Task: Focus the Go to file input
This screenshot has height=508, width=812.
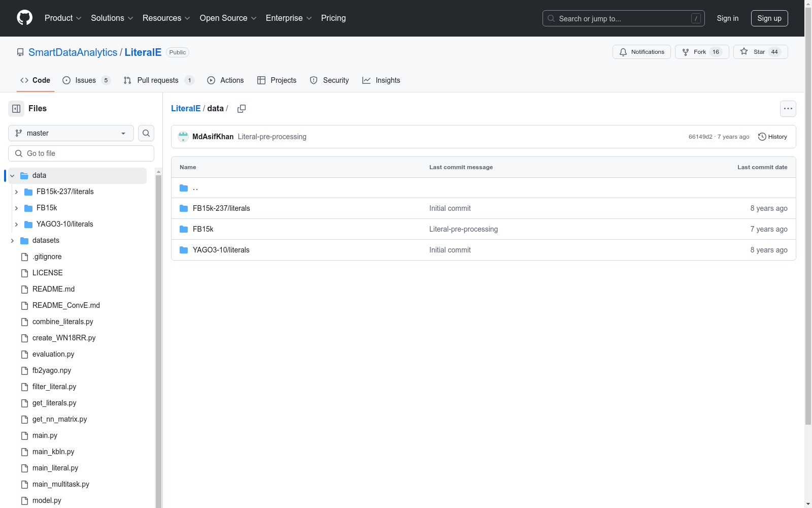Action: [81, 153]
